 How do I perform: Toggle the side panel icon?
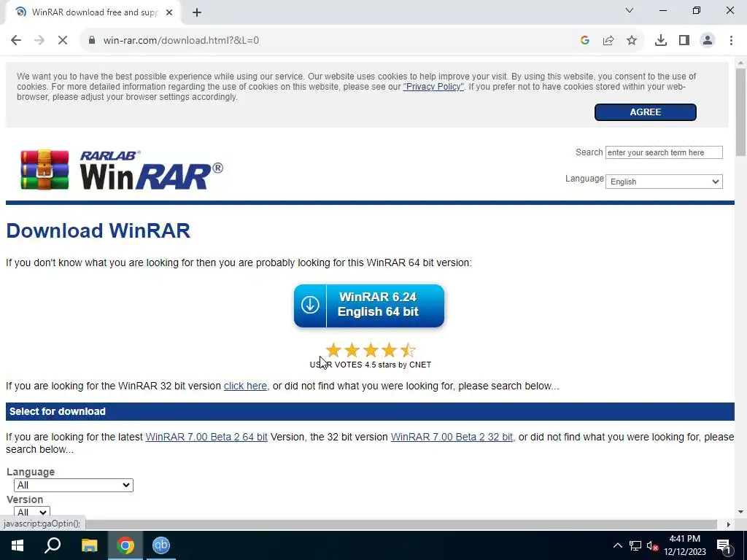pyautogui.click(x=684, y=41)
